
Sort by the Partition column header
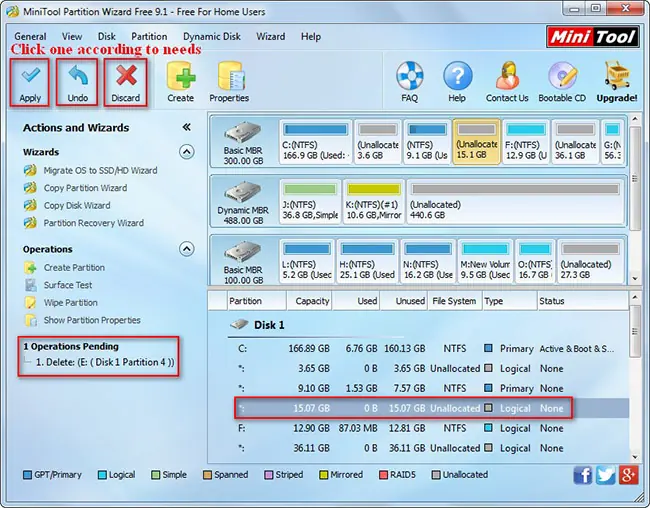point(257,301)
